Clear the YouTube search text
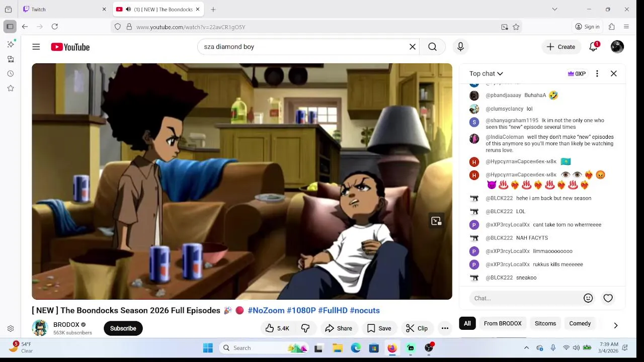The image size is (644, 362). point(413,47)
